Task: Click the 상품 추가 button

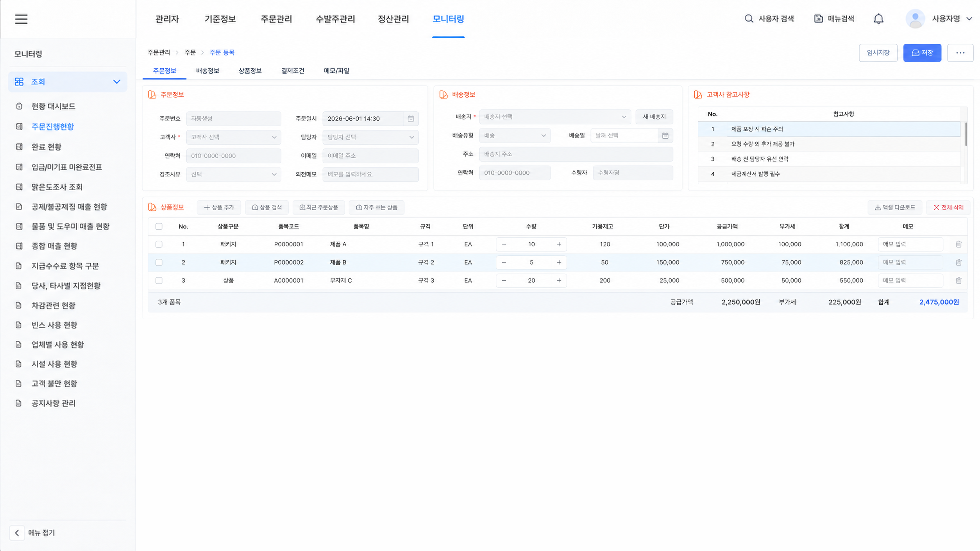Action: point(219,207)
